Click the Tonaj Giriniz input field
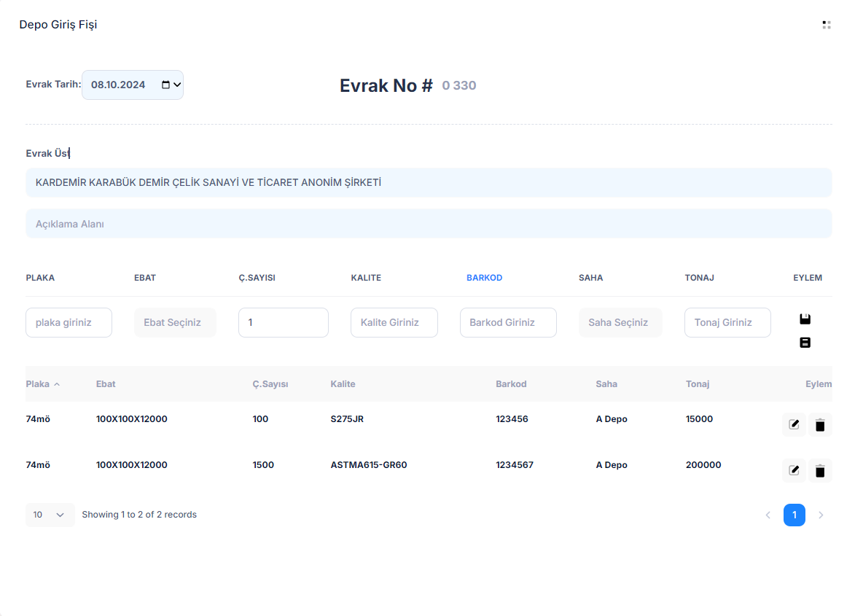 [x=727, y=322]
